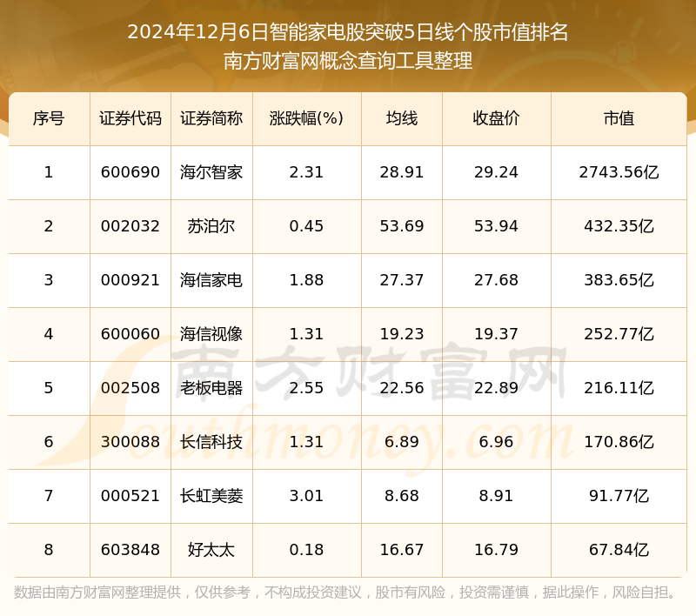This screenshot has height=616, width=696.
Task: Click the stock name 海信家电
Action: point(211,280)
